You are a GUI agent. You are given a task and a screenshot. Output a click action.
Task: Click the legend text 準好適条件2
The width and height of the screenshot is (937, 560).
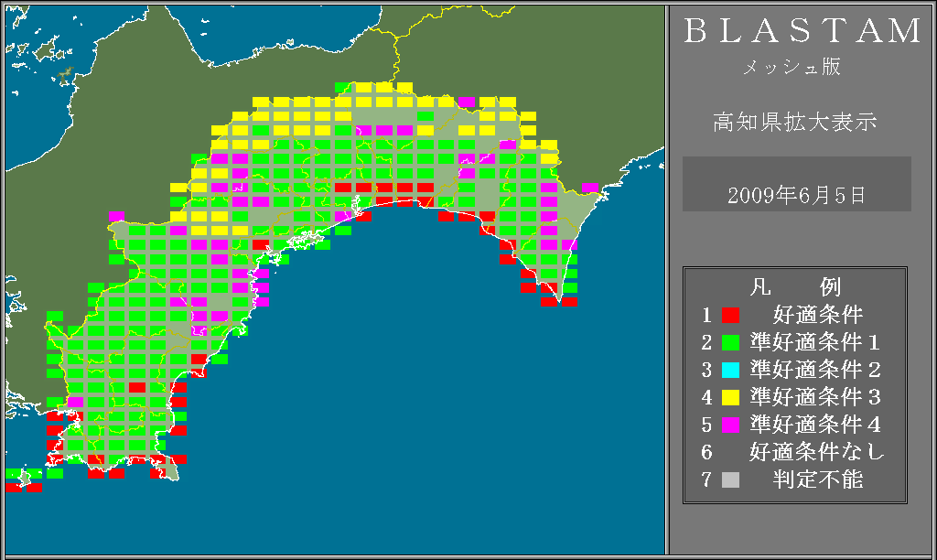point(815,370)
